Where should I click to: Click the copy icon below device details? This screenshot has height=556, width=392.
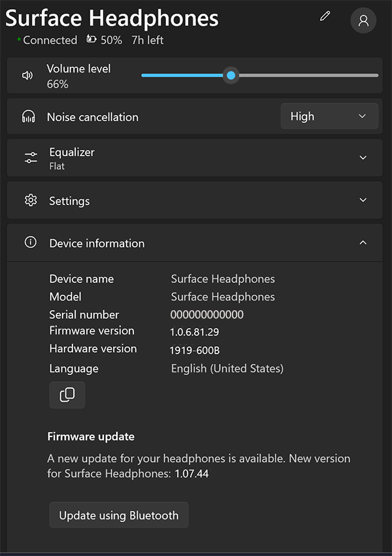tap(67, 395)
